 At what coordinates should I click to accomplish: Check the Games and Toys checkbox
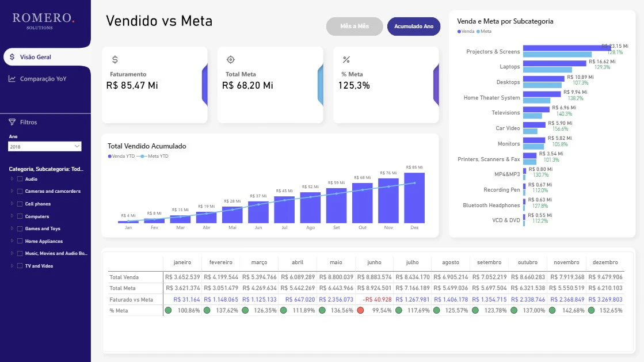coord(20,228)
